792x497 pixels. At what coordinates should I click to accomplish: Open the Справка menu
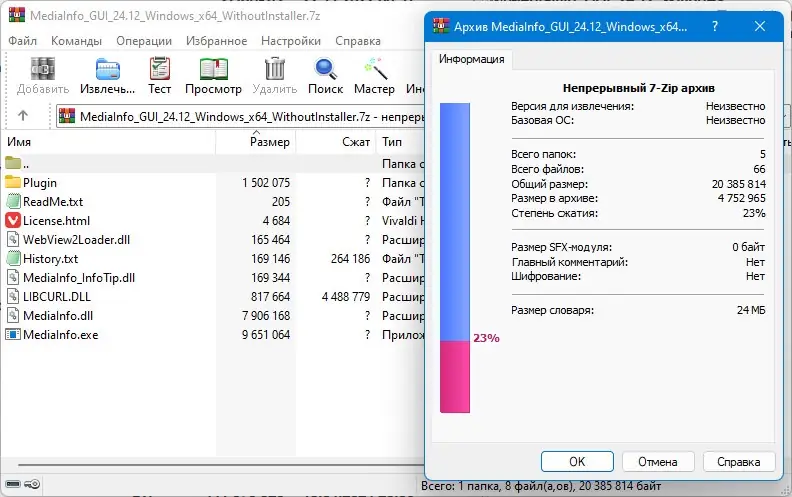click(358, 41)
